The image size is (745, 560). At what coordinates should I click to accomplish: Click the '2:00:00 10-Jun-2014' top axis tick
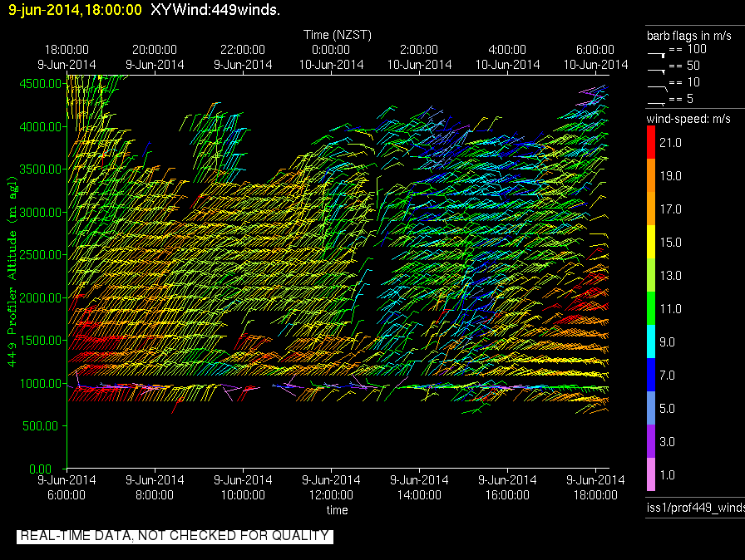419,57
